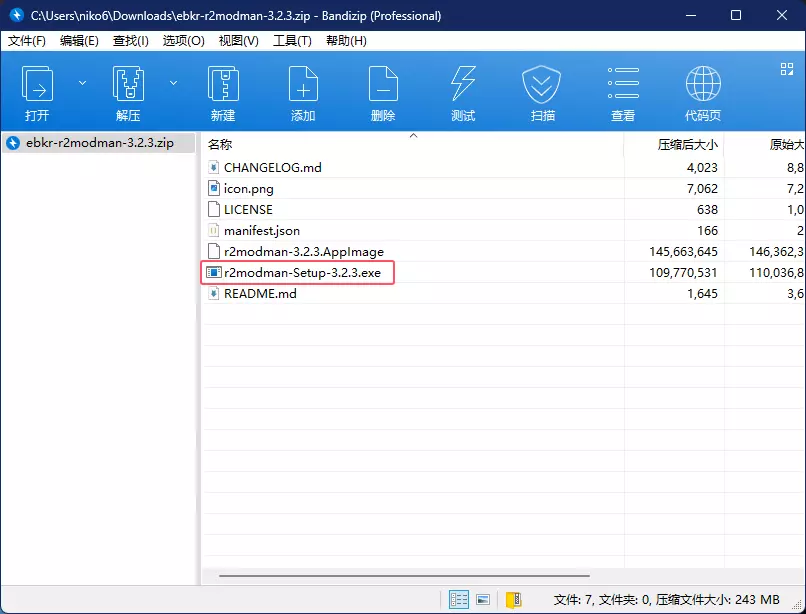Click the r2modman-Setup exe file icon
This screenshot has width=806, height=614.
[x=213, y=273]
